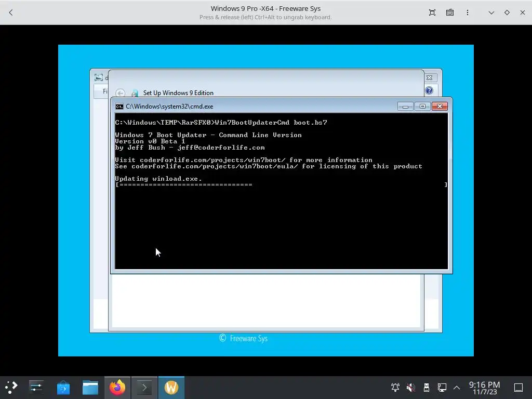Viewport: 532px width, 399px height.
Task: Minimize the cmd.exe window
Action: click(x=405, y=107)
